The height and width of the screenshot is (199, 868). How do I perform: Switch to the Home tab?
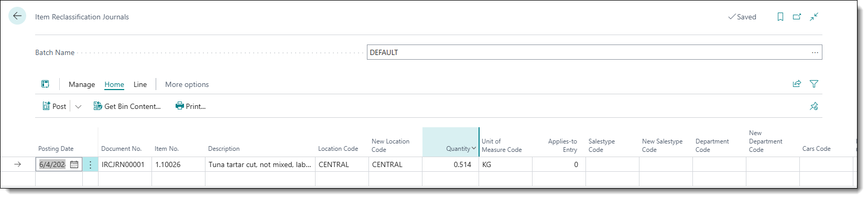[x=114, y=84]
